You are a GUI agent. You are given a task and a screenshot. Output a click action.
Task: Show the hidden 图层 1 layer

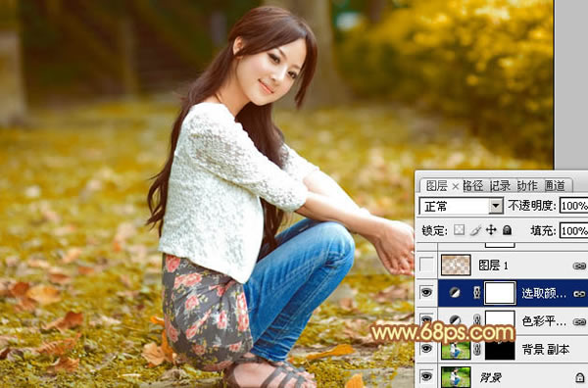[426, 266]
